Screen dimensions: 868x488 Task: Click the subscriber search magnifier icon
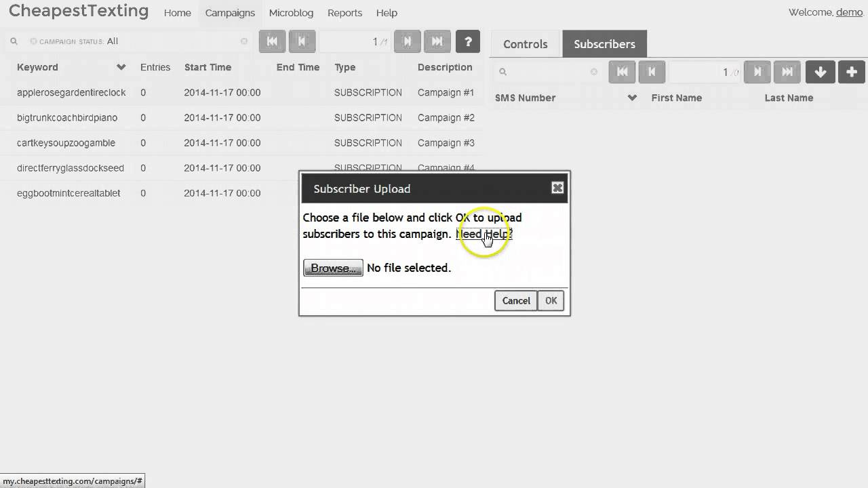point(502,72)
